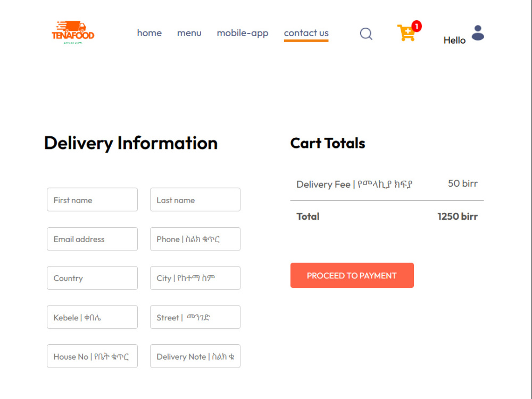Select the Phone number input
Screen dimensions: 532x399
click(195, 239)
